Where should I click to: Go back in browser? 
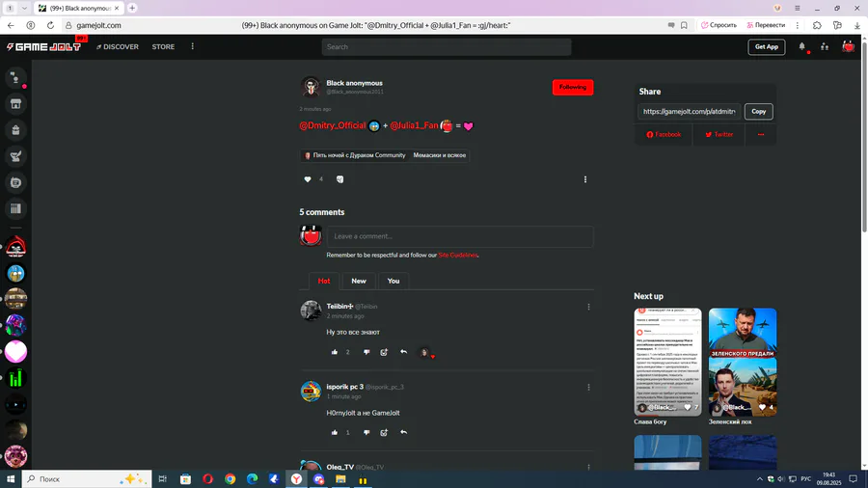[x=11, y=25]
